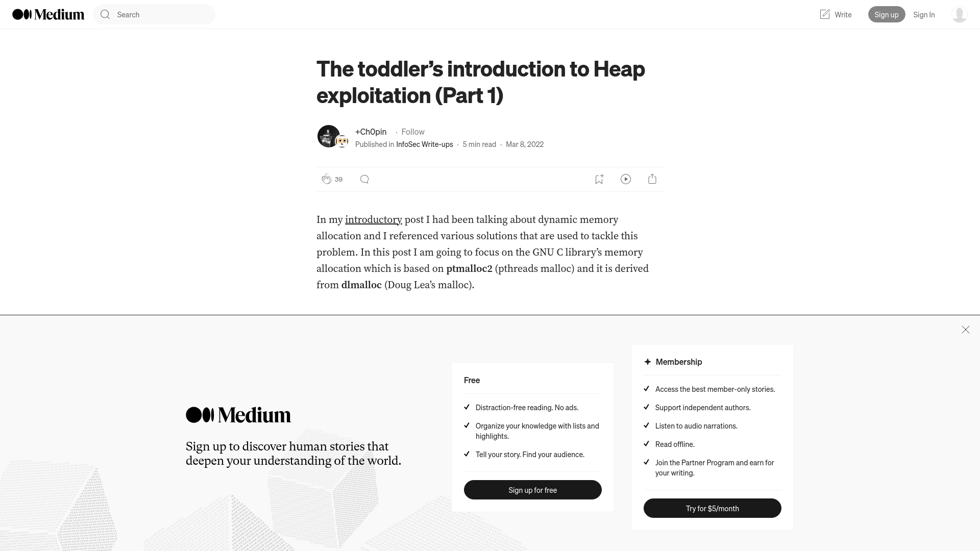Click the bookmark/save icon
This screenshot has height=551, width=980.
tap(598, 178)
